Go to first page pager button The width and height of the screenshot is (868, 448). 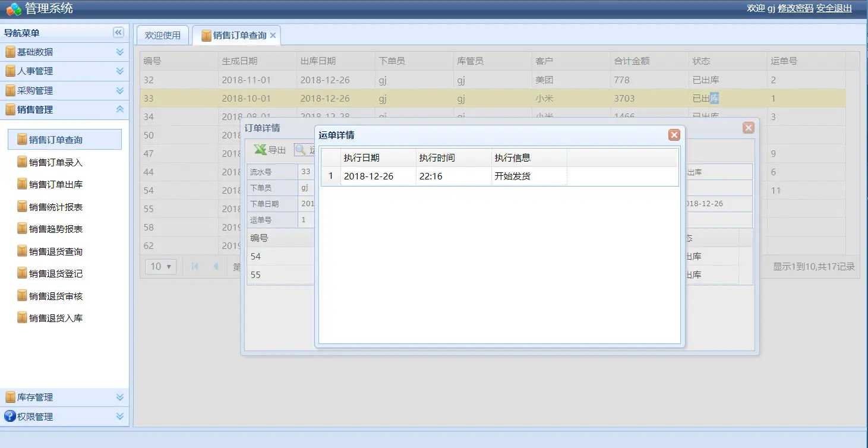tap(194, 266)
